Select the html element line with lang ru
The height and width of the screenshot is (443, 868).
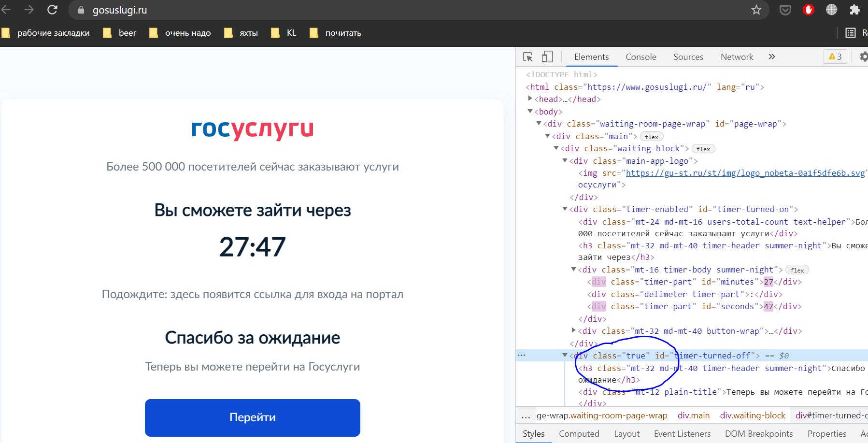[645, 87]
